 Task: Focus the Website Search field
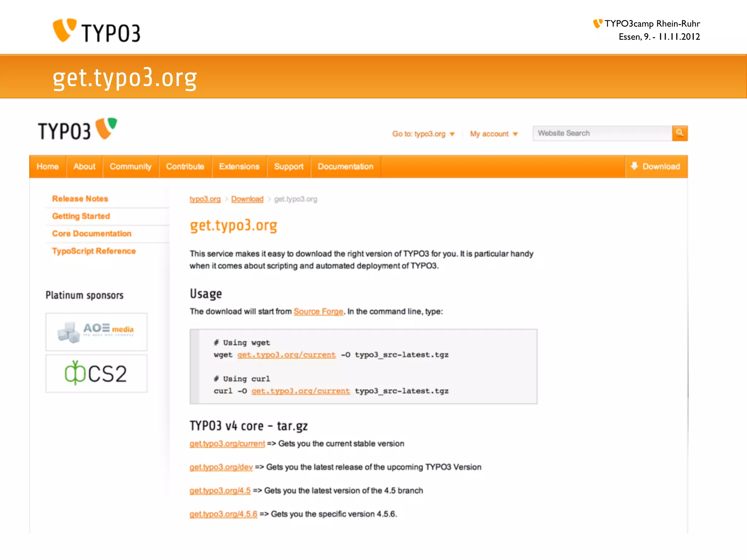[x=602, y=133]
